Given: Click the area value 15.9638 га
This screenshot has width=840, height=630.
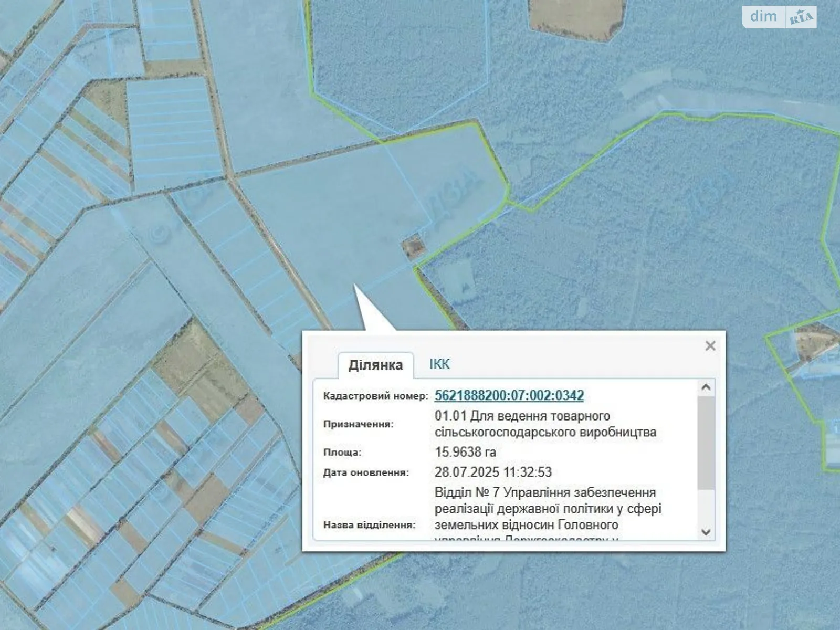Looking at the screenshot, I should [465, 452].
